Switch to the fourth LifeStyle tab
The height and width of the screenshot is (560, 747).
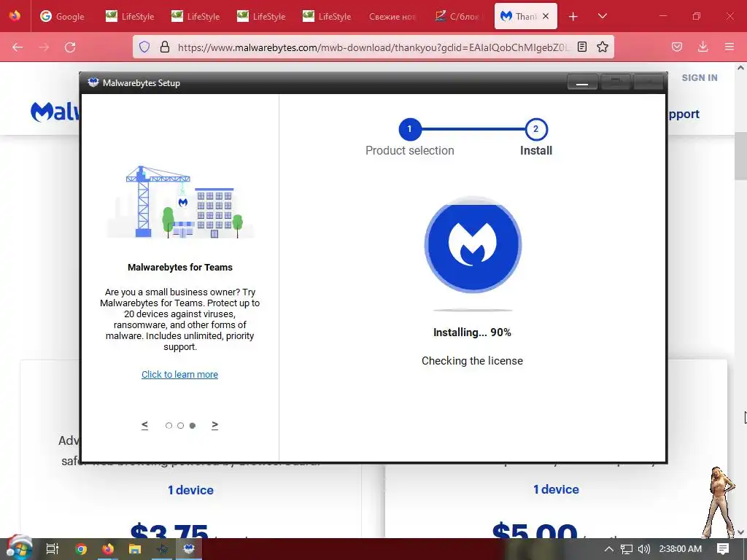point(327,16)
